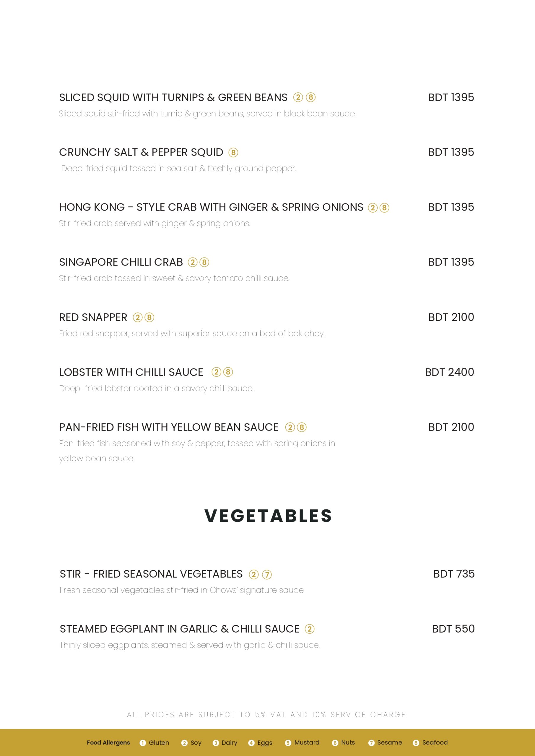Click the Vegetables section heading
This screenshot has width=535, height=756.
coord(268,516)
